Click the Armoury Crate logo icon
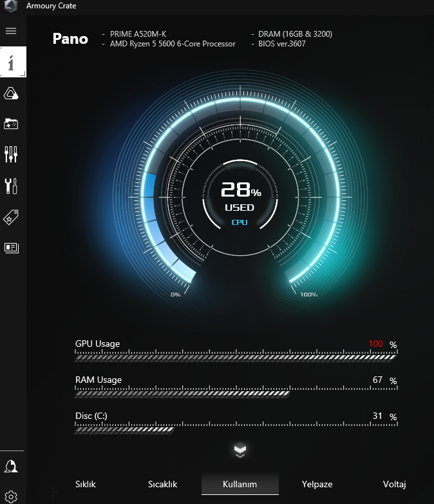 point(10,6)
